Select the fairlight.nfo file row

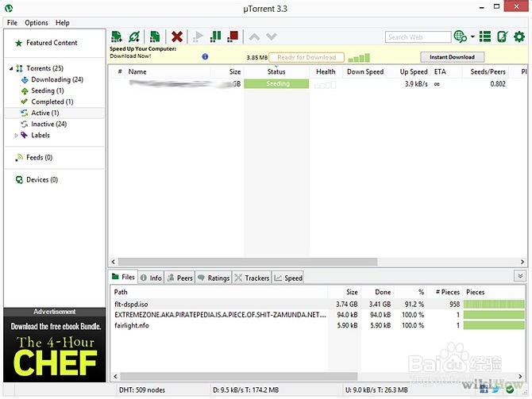coord(319,325)
